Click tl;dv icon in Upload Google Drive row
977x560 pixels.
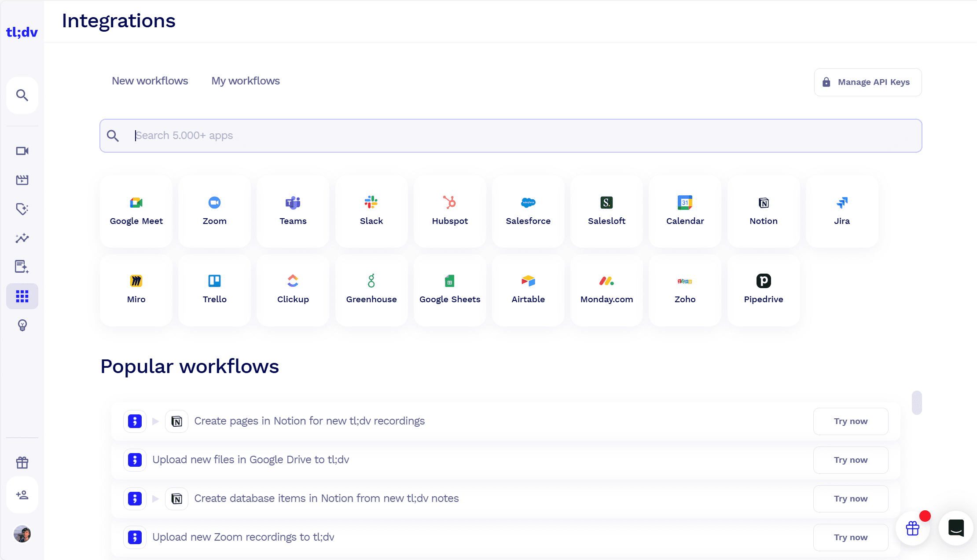pos(135,460)
